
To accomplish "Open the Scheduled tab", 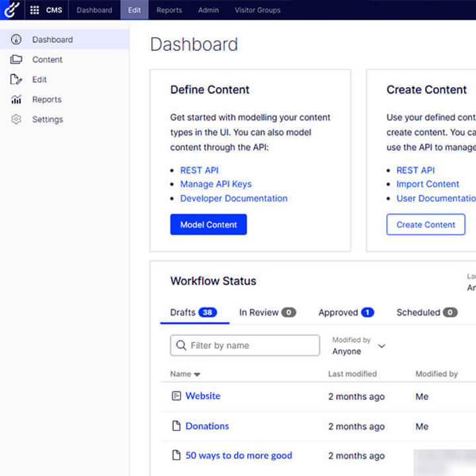I will (x=426, y=313).
